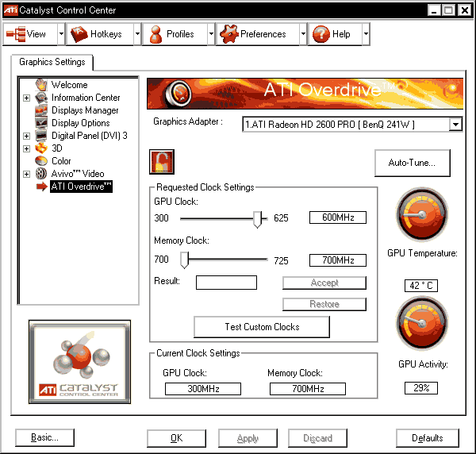The width and height of the screenshot is (476, 454).
Task: Click the Discard button
Action: click(x=317, y=438)
